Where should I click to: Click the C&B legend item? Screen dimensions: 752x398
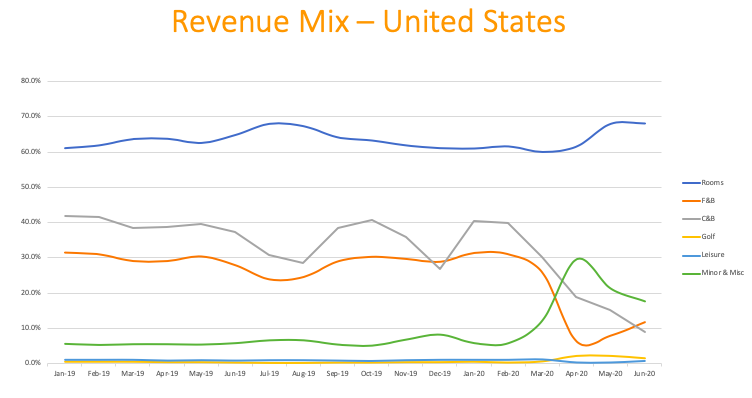pos(698,219)
